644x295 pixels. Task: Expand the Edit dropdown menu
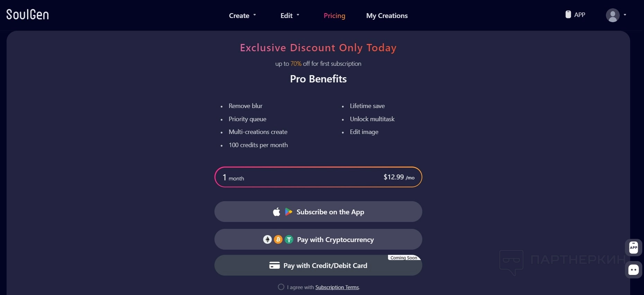[290, 16]
